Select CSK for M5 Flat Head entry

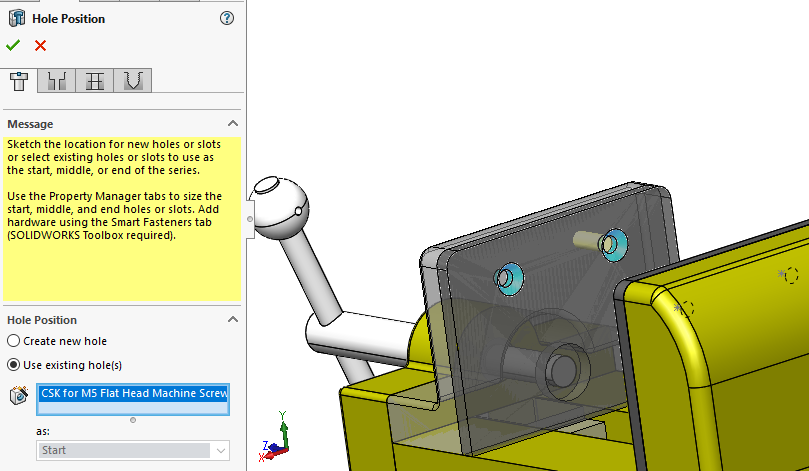133,393
